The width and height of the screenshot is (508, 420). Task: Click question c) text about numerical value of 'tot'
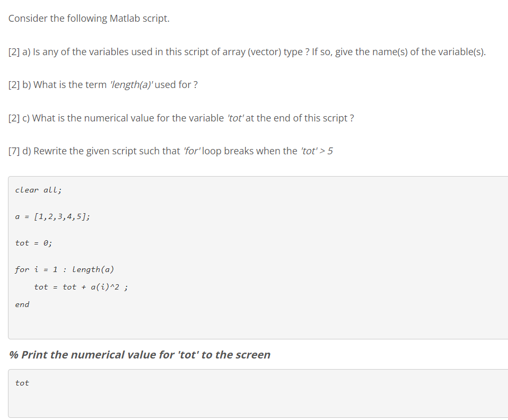point(181,118)
